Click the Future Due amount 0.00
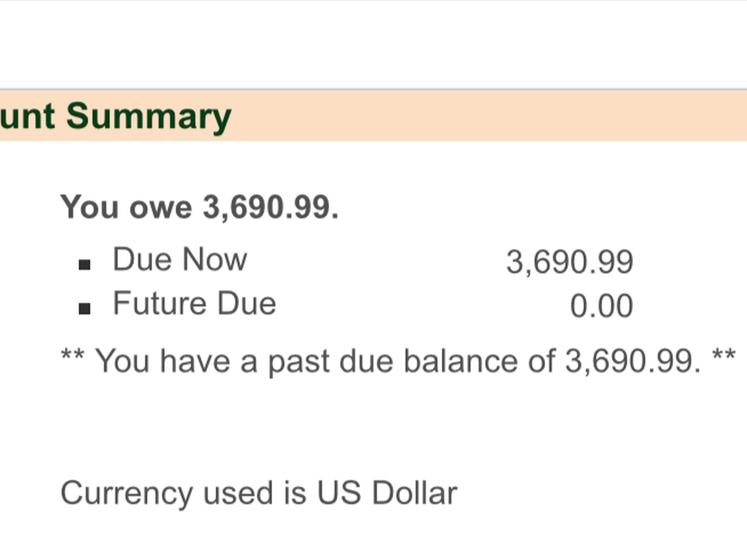The image size is (747, 560). tap(601, 307)
